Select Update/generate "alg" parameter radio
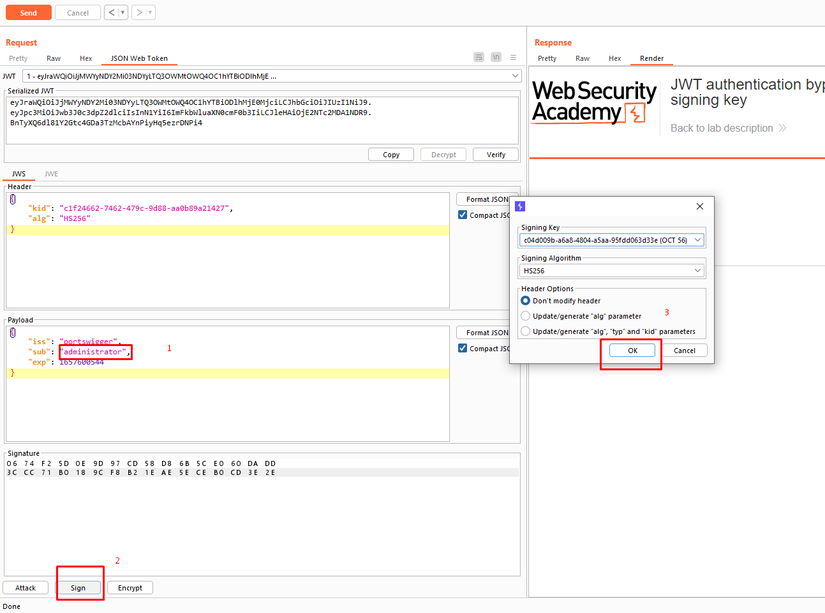This screenshot has height=613, width=825. tap(525, 316)
